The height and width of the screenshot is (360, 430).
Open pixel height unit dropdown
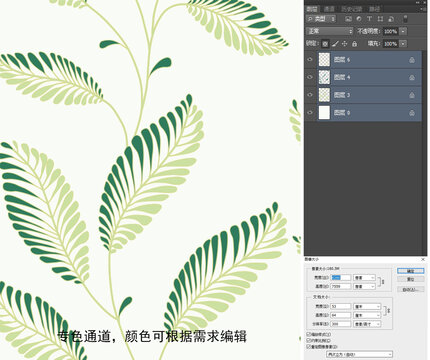(364, 286)
